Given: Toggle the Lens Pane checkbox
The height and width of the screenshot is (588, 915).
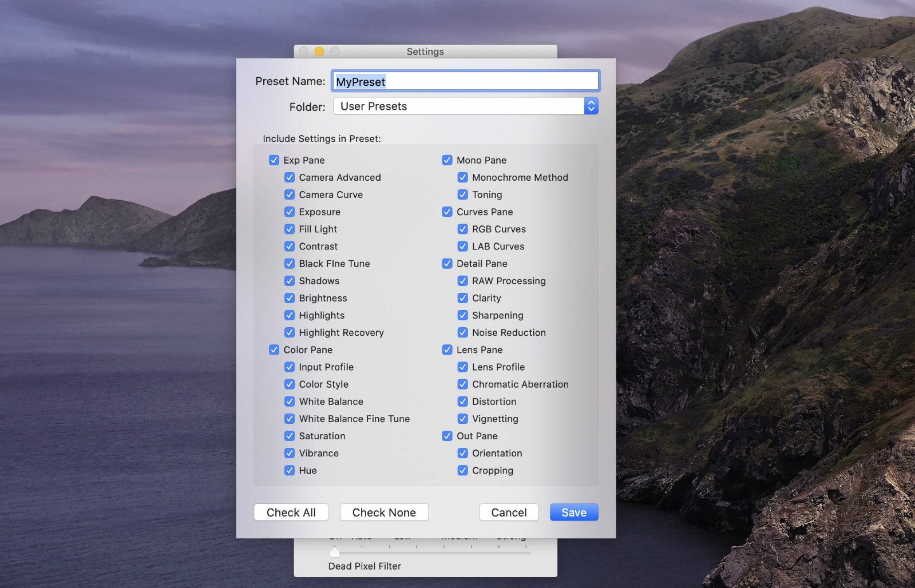Looking at the screenshot, I should coord(447,349).
